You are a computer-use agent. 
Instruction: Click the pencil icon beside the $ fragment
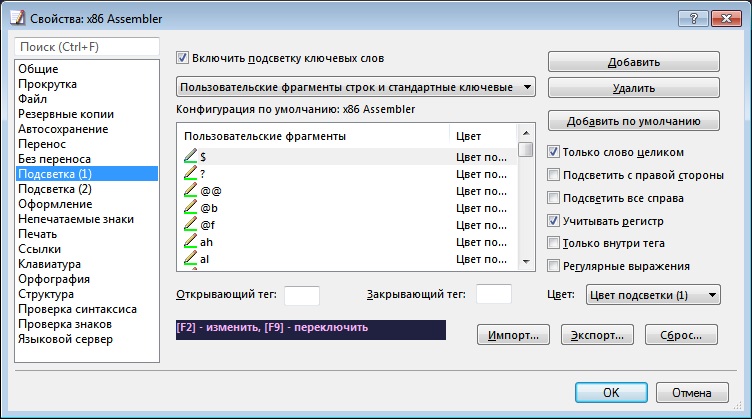click(x=190, y=156)
